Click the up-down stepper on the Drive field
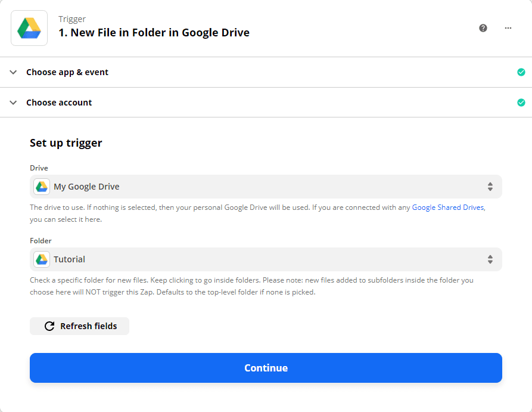Screen dimensions: 532x412 tap(490, 186)
